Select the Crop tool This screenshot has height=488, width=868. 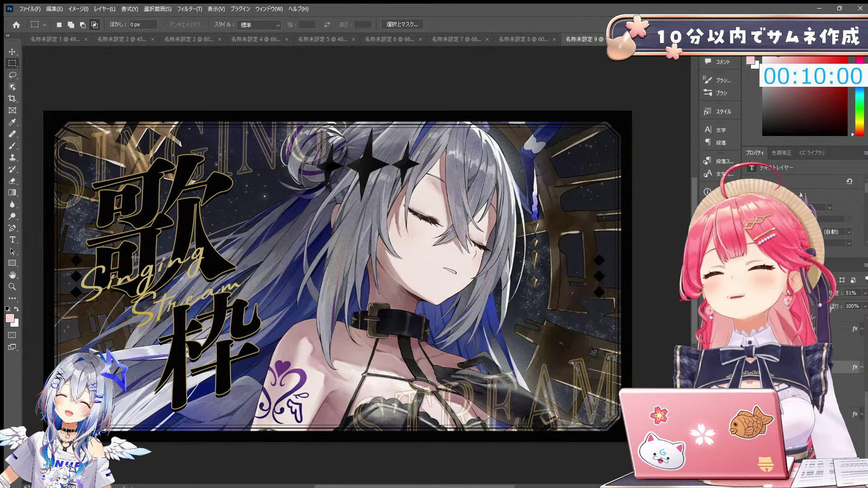click(x=12, y=99)
